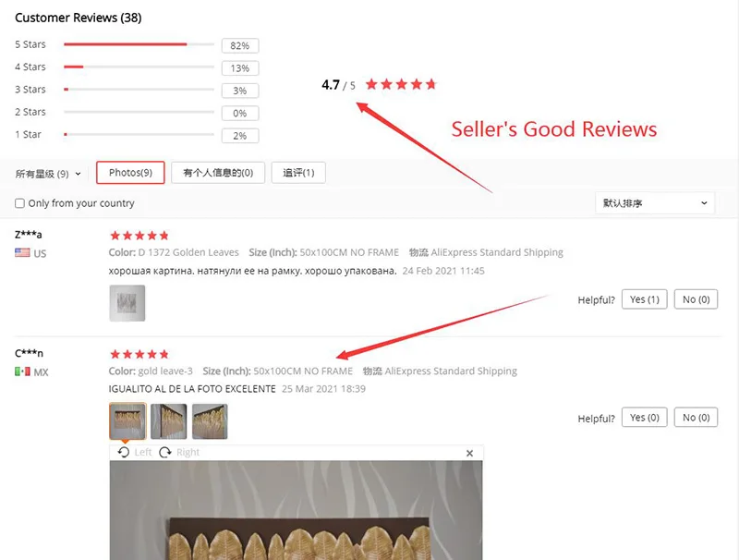Select the second photo thumbnail in C***n's review
This screenshot has height=560, width=739.
click(169, 421)
